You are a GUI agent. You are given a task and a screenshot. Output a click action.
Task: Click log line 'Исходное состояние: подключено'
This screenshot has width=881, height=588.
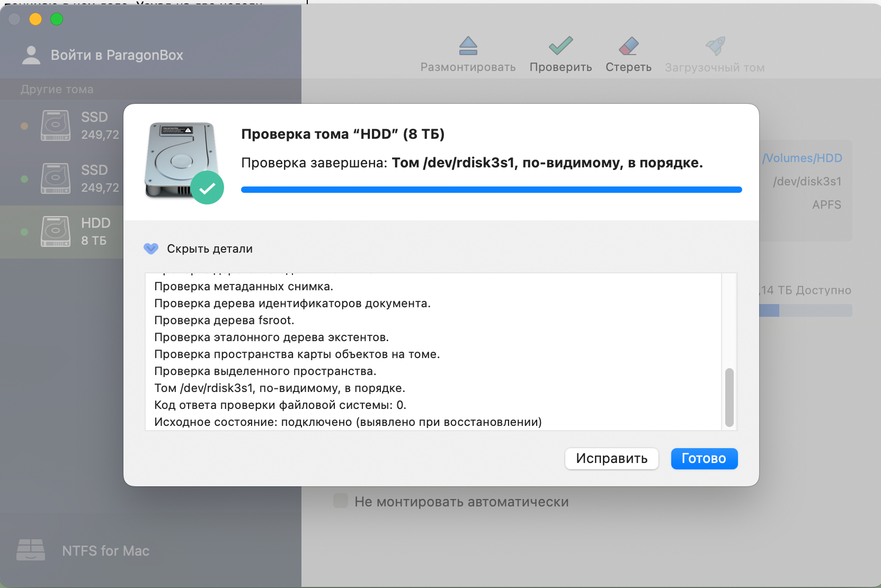coord(348,422)
